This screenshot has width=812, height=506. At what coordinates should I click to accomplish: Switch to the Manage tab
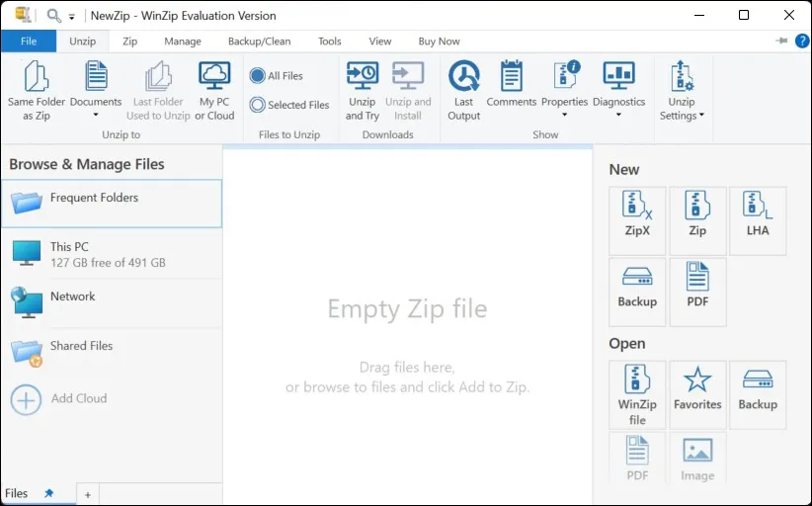coord(183,41)
